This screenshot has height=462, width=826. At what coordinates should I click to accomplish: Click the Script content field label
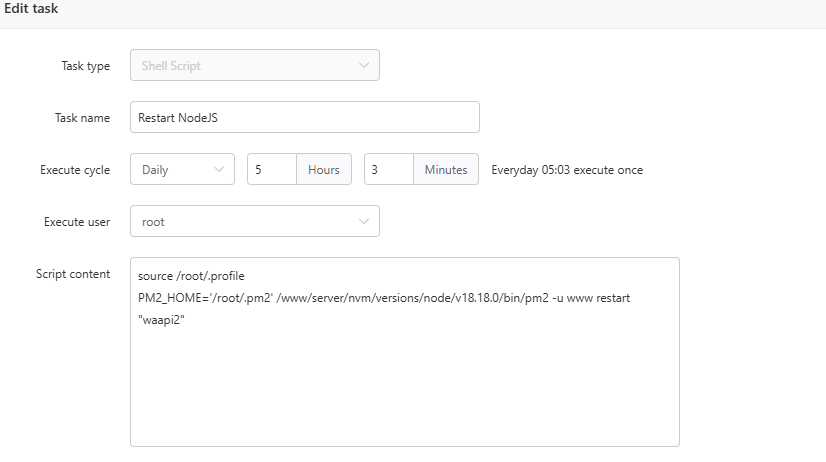(73, 274)
